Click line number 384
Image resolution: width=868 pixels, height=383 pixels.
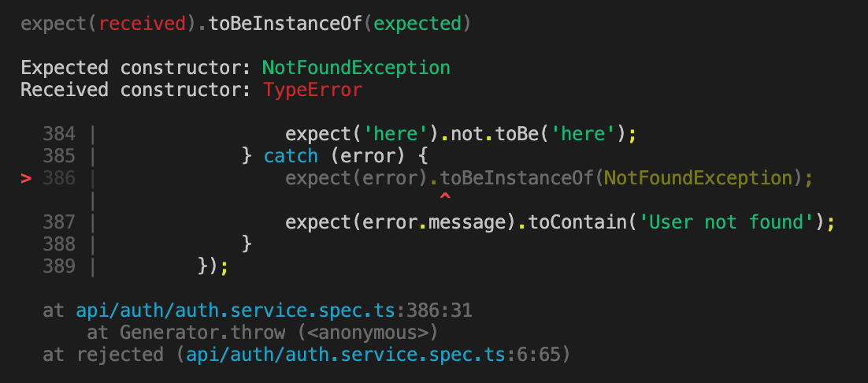tap(58, 134)
